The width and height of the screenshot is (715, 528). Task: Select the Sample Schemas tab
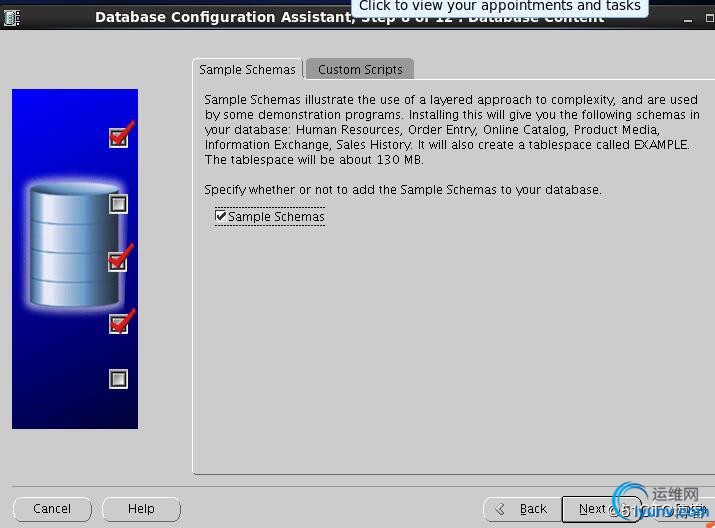coord(247,69)
